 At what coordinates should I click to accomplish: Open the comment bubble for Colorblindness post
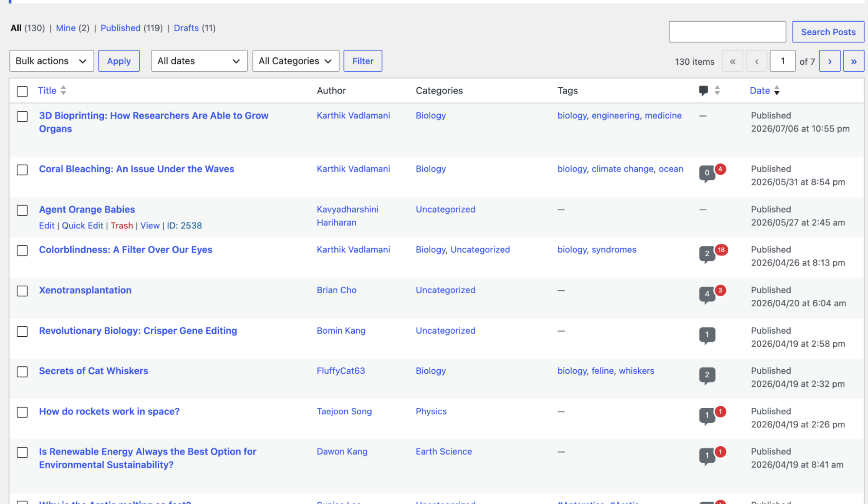tap(707, 254)
